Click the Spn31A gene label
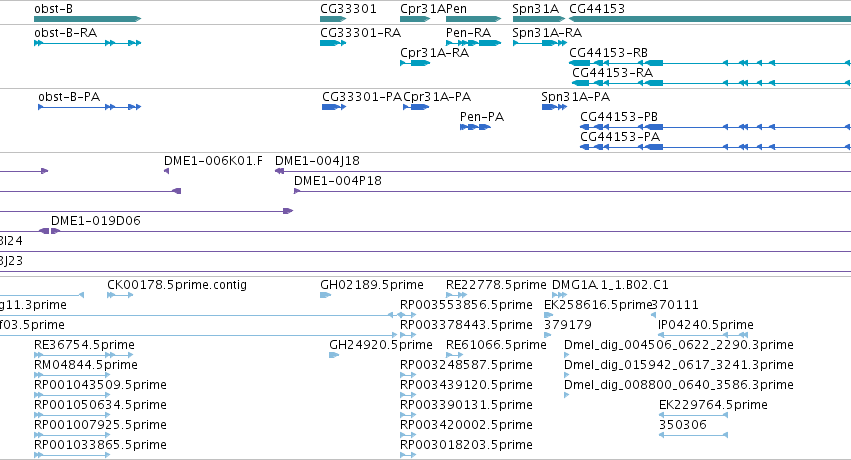Screen dimensions: 851x460 (x=535, y=9)
